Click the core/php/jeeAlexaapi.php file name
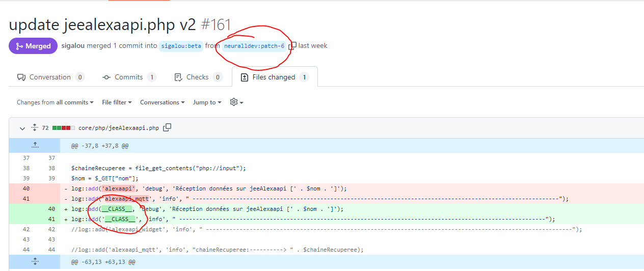Viewport: 644px width, 271px height. [119, 128]
